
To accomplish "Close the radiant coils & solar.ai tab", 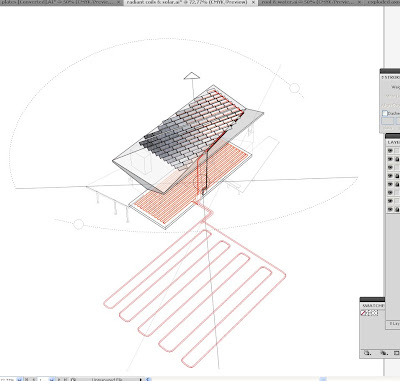I will pos(253,2).
